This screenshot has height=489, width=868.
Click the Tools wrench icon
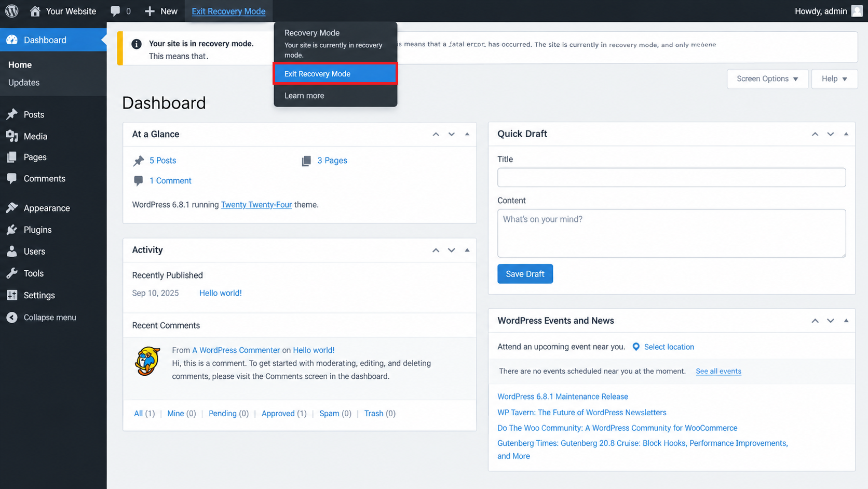pos(12,273)
